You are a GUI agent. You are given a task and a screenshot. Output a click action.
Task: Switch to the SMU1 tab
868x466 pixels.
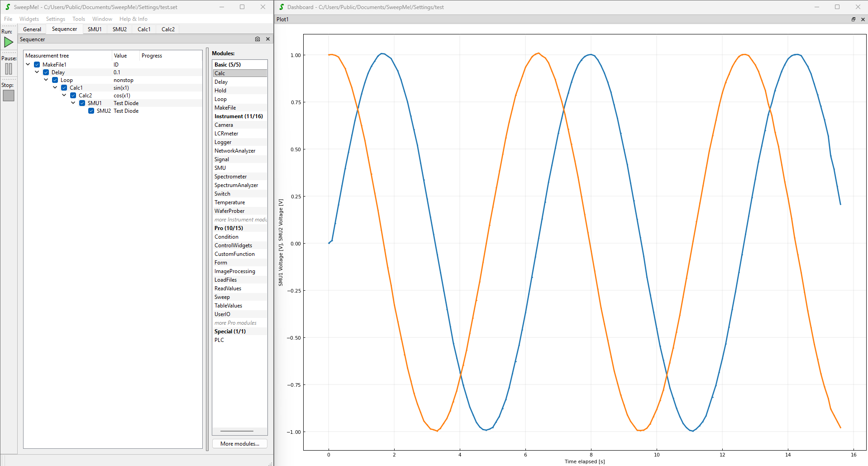click(95, 29)
